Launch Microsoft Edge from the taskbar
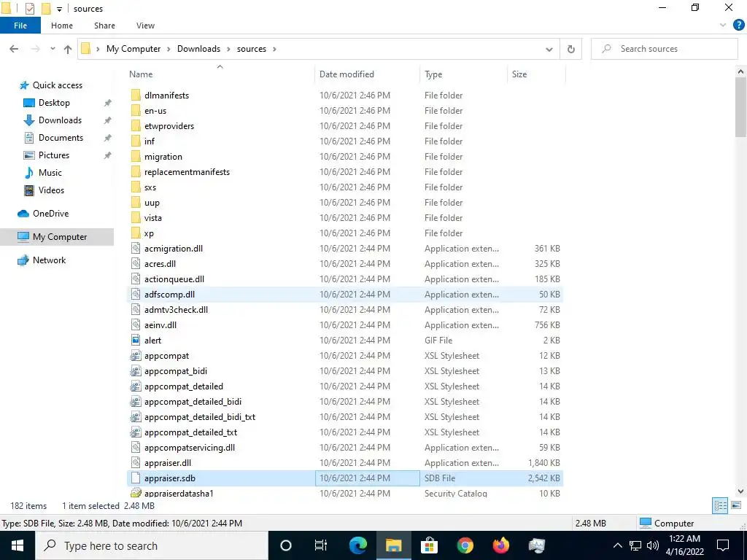This screenshot has height=560, width=747. coord(357,545)
